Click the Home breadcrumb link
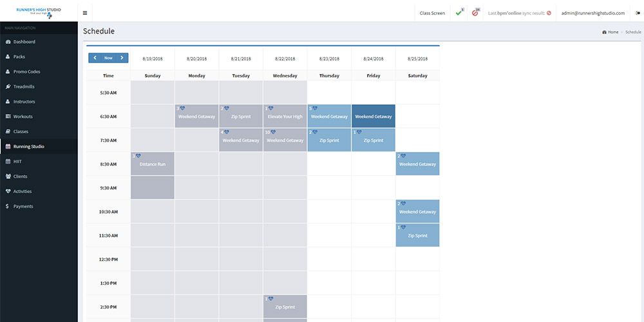 613,32
